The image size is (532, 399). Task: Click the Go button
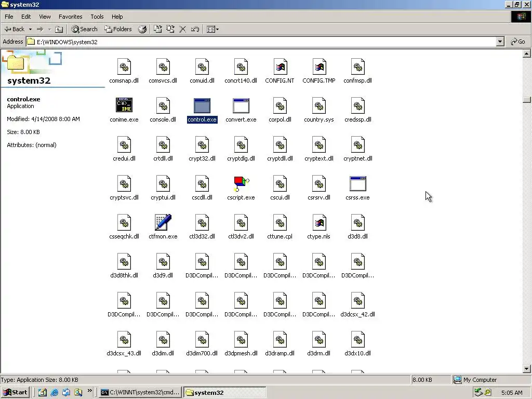pos(518,42)
